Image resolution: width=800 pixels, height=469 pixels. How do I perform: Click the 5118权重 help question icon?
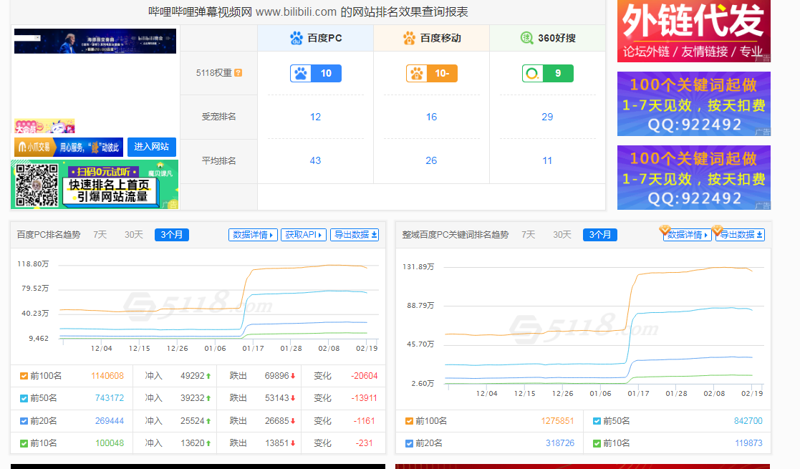click(x=238, y=73)
